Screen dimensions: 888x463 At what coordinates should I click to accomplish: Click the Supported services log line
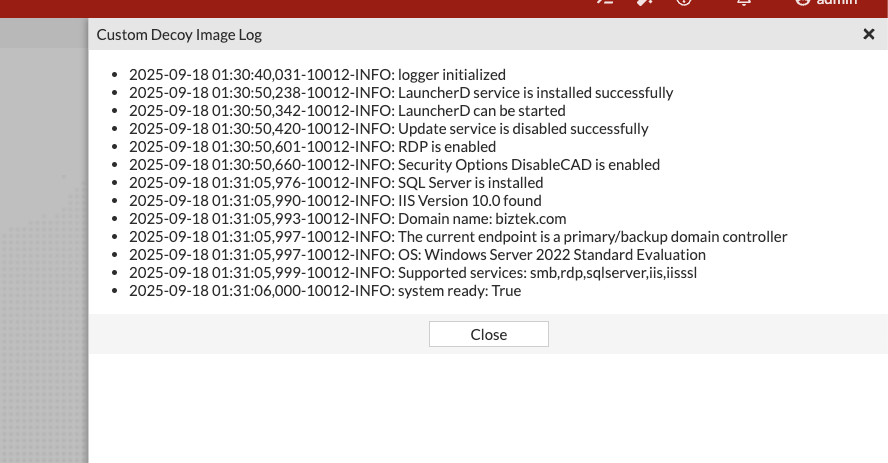(x=413, y=273)
